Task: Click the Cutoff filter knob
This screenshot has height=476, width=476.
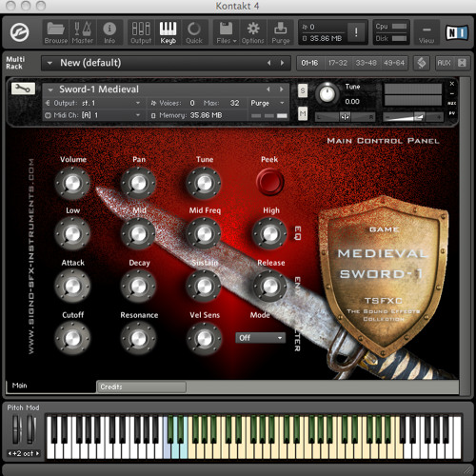Action: click(72, 338)
